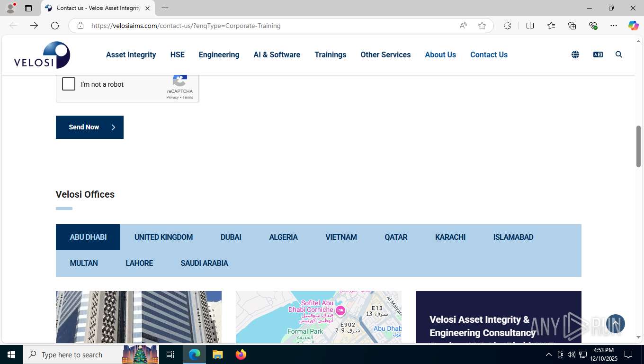644x364 pixels.
Task: Select the United Kingdom office tab
Action: [163, 237]
